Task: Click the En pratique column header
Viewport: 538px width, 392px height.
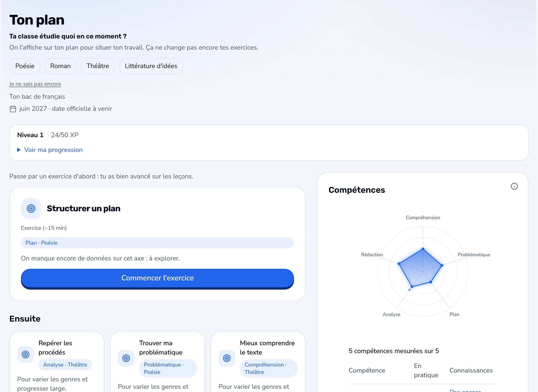Action: pyautogui.click(x=426, y=370)
